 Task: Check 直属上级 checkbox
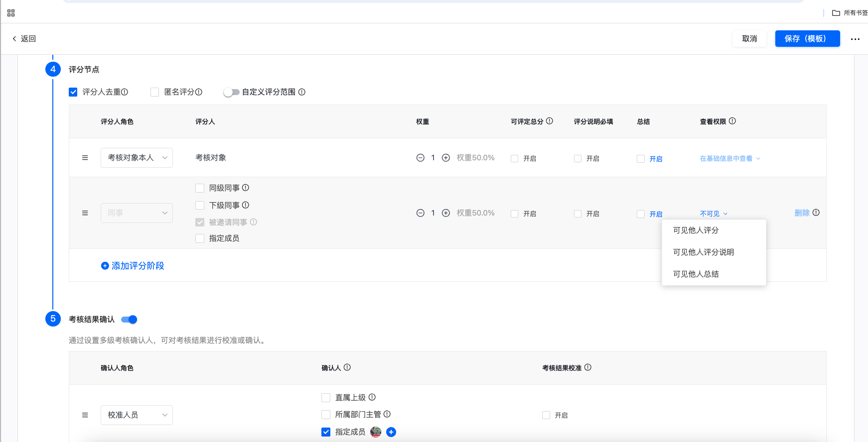coord(326,398)
